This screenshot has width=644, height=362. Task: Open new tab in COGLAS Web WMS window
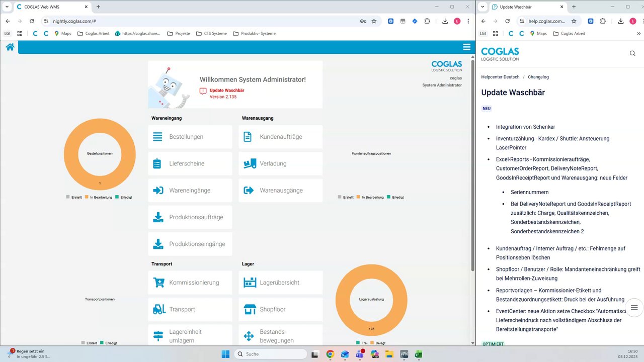(x=98, y=7)
